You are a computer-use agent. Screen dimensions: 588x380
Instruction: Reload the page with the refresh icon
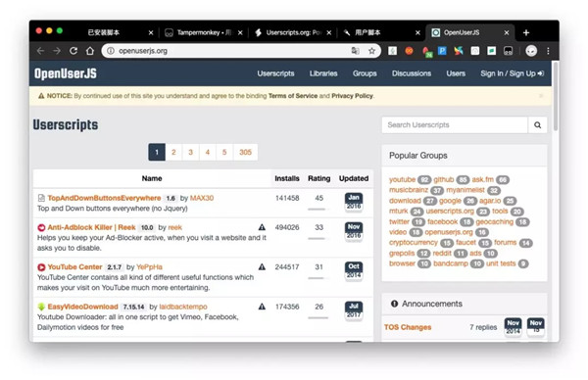(x=73, y=51)
